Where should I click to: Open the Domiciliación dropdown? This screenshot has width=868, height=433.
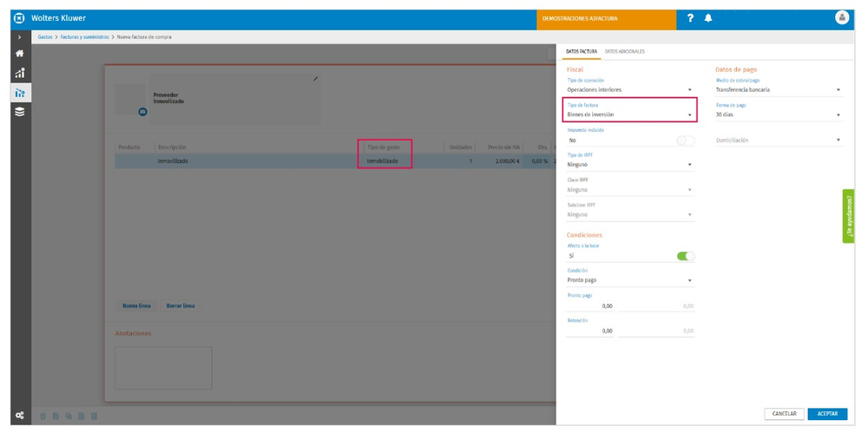[779, 140]
